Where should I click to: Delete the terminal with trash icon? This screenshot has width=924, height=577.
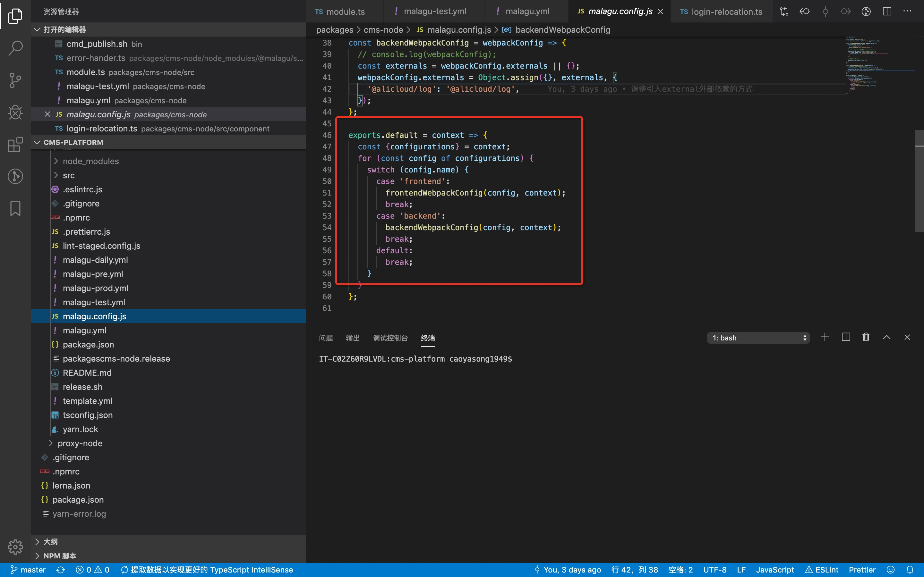click(866, 337)
